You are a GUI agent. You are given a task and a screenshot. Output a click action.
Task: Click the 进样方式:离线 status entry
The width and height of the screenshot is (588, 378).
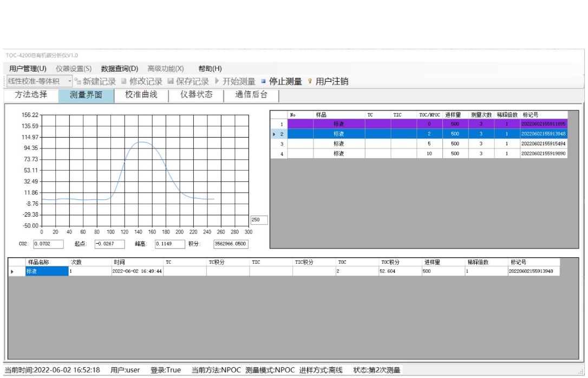tap(321, 370)
